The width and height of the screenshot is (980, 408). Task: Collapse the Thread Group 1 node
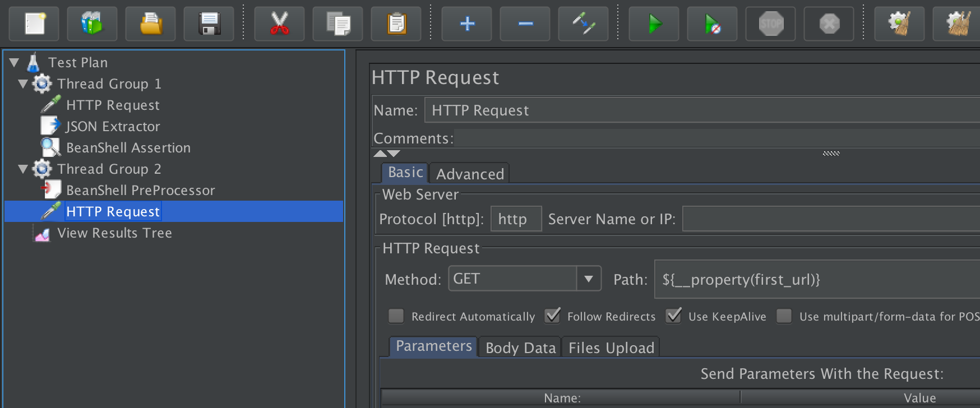[x=23, y=84]
